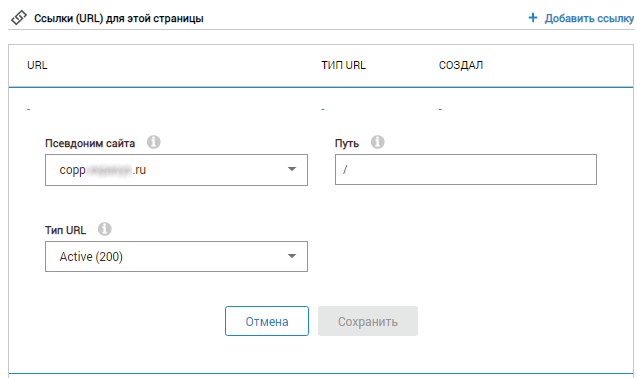Select the Active (200) URL type box
The image size is (637, 378).
tap(176, 256)
